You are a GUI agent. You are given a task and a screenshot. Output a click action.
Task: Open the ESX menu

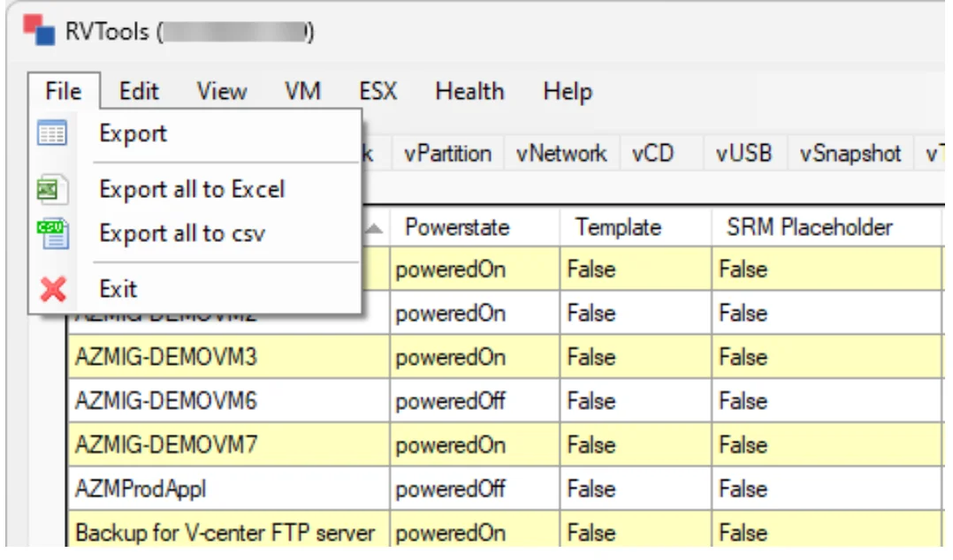point(377,92)
